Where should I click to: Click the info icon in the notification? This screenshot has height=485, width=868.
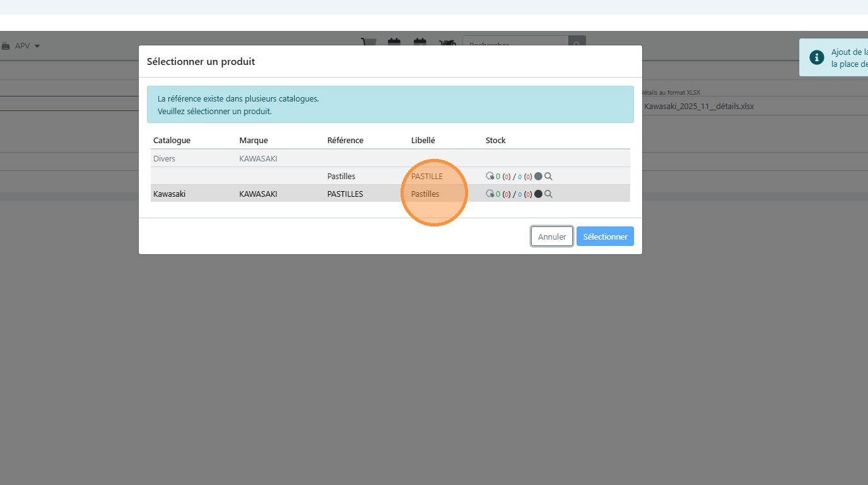(817, 58)
